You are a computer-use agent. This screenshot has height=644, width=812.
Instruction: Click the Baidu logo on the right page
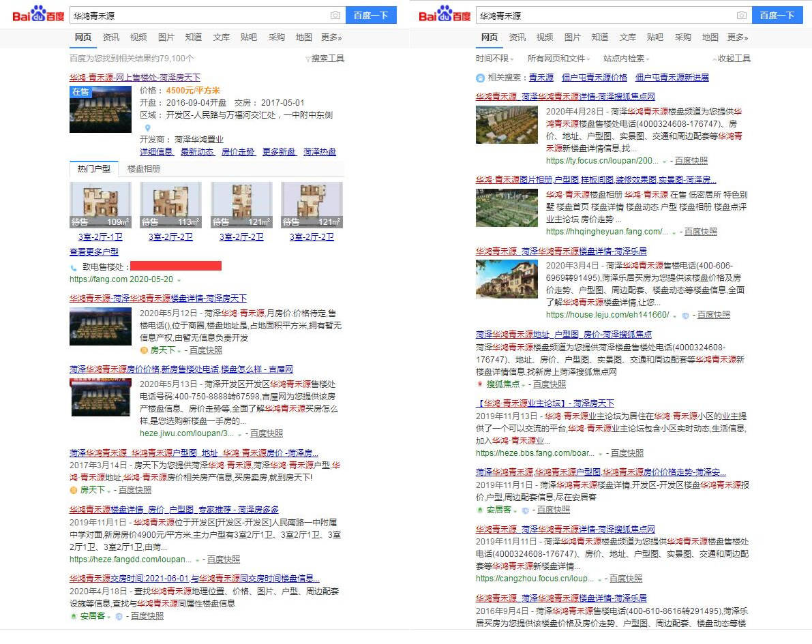445,14
